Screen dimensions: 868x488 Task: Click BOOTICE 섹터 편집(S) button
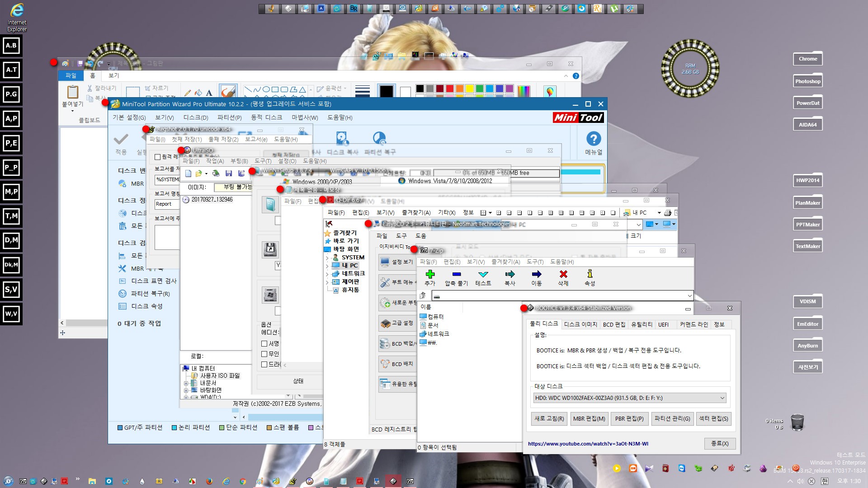[713, 418]
